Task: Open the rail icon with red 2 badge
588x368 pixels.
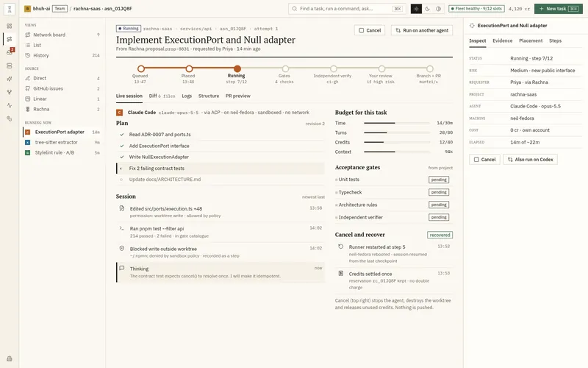Action: 10,52
